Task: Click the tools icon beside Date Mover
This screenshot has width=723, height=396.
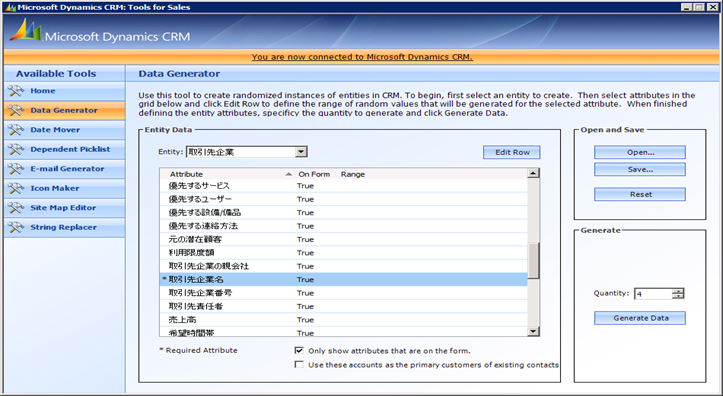Action: (16, 130)
